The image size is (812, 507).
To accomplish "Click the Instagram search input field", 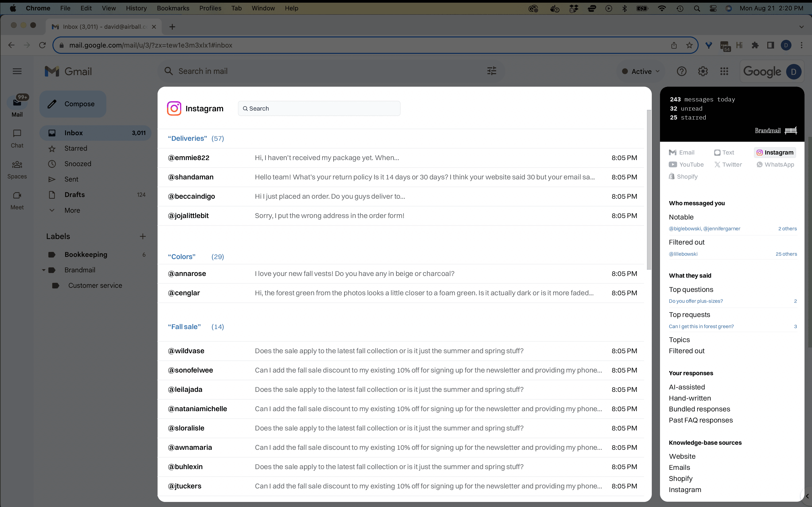I will pos(319,108).
